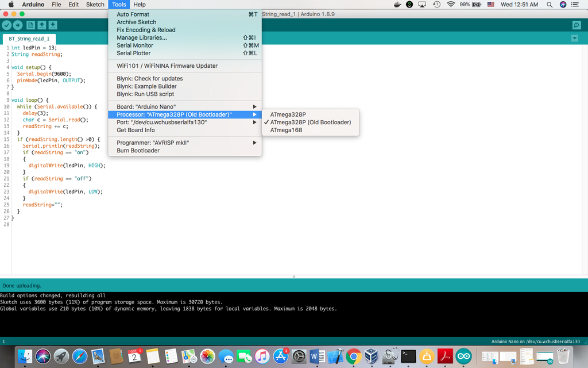This screenshot has height=368, width=588.
Task: Open the Sketch menu
Action: coord(95,5)
